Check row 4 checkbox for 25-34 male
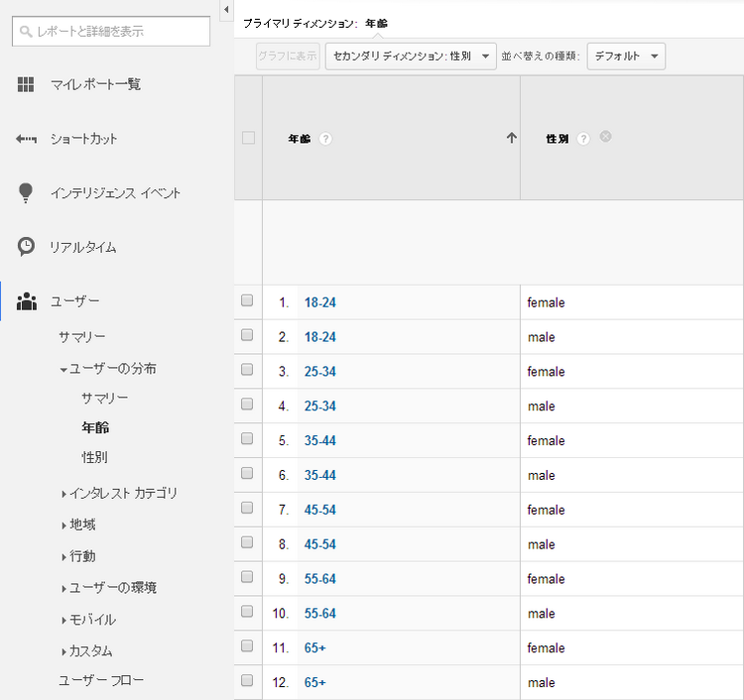The image size is (744, 700). pyautogui.click(x=247, y=405)
